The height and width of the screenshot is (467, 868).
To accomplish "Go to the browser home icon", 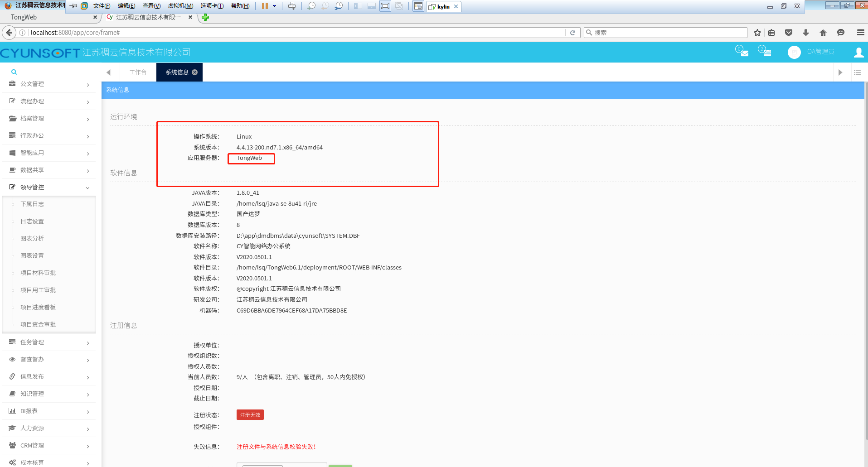I will (x=823, y=33).
